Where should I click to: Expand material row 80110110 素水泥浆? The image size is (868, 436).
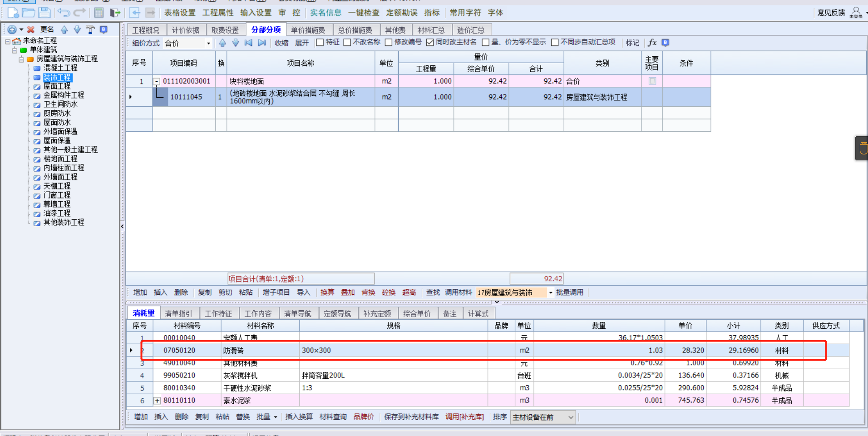[157, 401]
